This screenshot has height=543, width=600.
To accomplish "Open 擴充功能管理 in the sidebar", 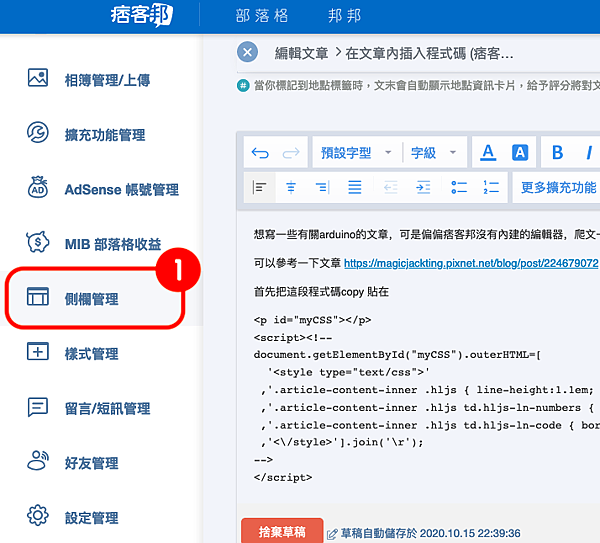I will coord(105,135).
